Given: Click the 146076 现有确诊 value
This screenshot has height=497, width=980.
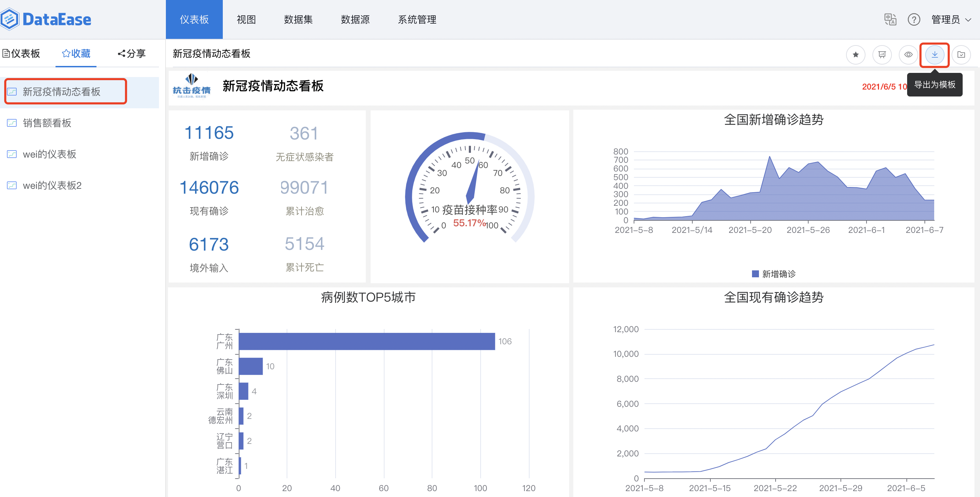Looking at the screenshot, I should [209, 188].
